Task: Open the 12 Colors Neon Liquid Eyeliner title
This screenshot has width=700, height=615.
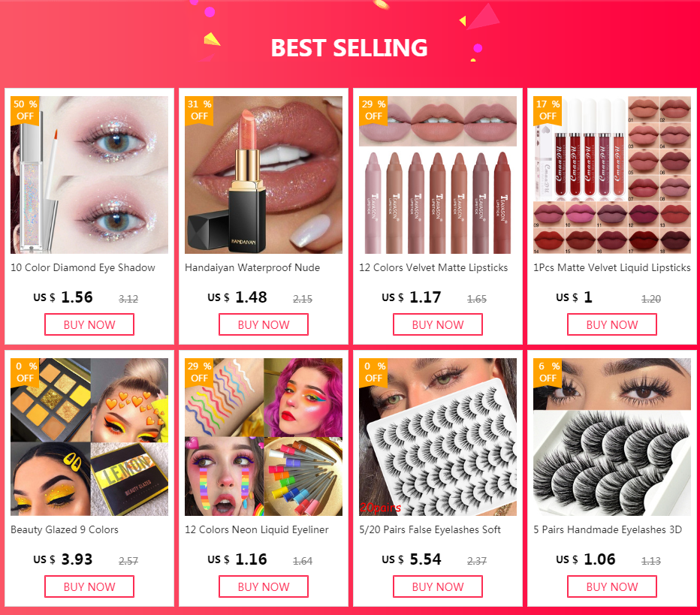Action: pyautogui.click(x=257, y=529)
